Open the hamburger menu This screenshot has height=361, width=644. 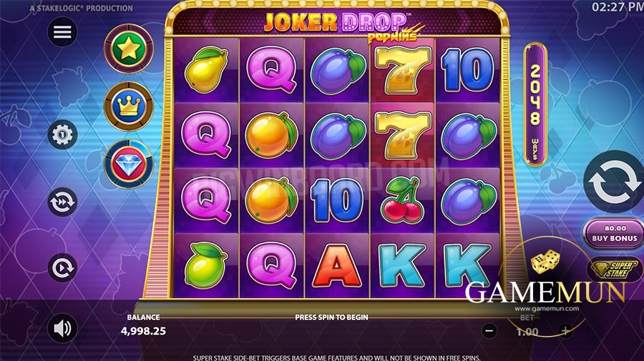click(x=62, y=31)
